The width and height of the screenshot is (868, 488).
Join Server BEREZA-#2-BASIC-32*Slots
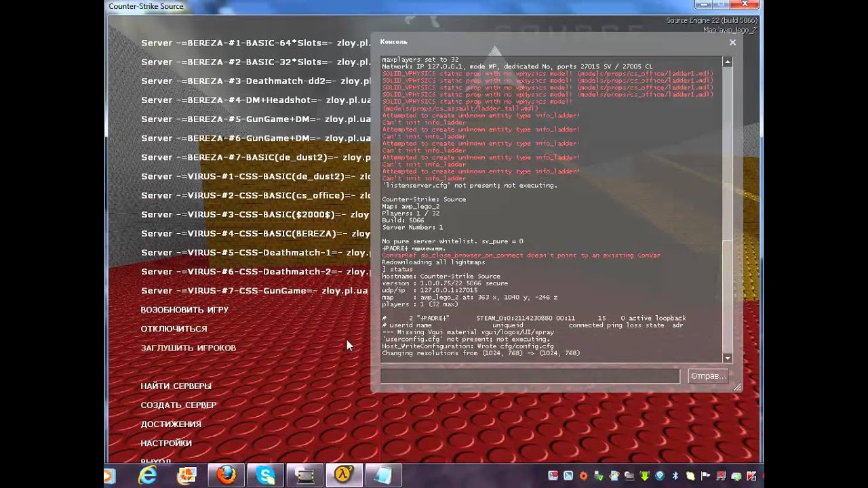pyautogui.click(x=256, y=62)
